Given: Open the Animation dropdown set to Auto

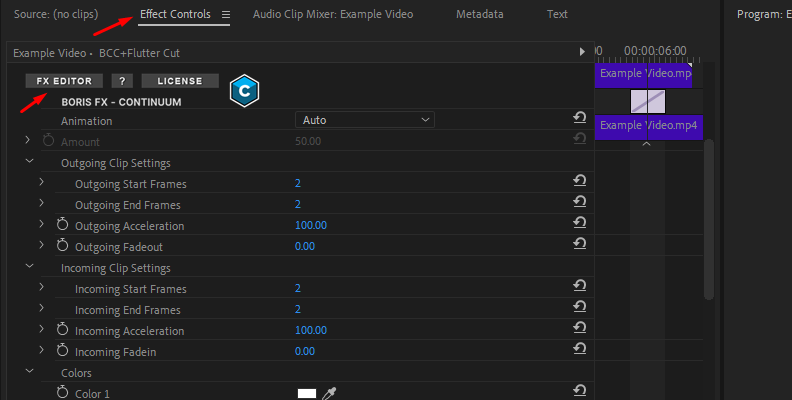Looking at the screenshot, I should [x=364, y=120].
